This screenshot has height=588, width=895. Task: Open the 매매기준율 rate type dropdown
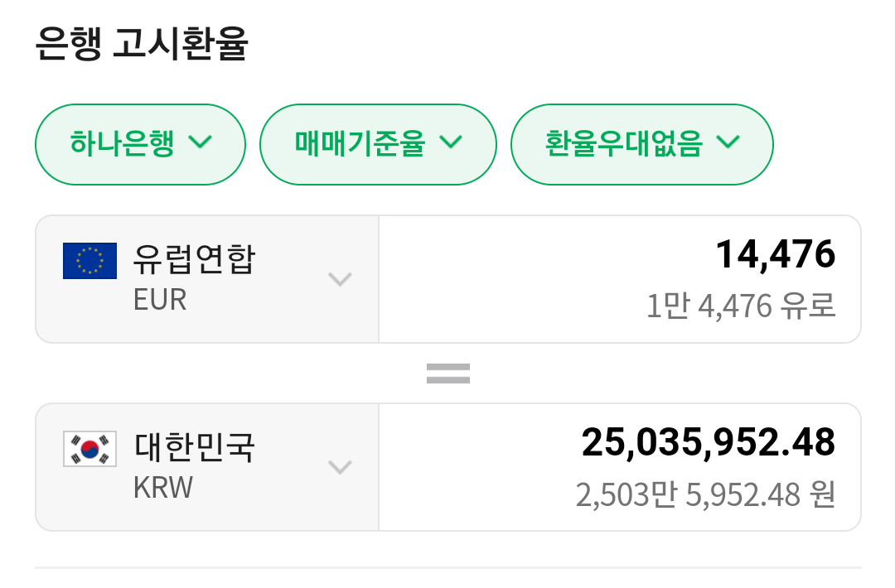[x=378, y=144]
